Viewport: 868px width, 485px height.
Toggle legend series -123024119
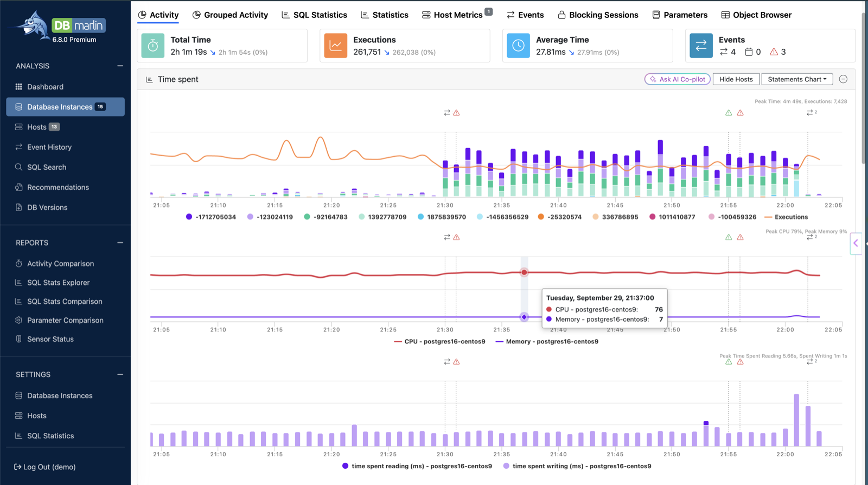(270, 217)
